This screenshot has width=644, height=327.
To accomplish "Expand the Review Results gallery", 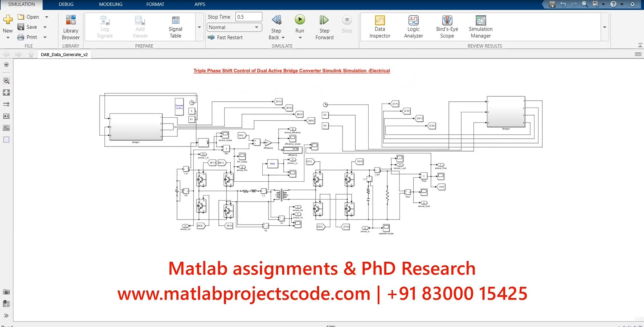I will [604, 27].
